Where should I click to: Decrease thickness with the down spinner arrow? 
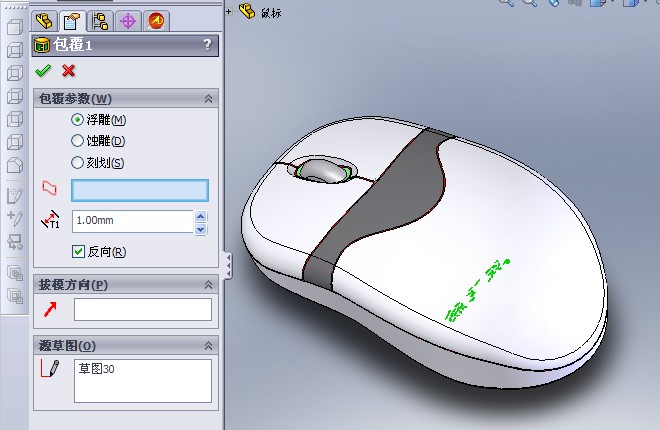(x=200, y=229)
